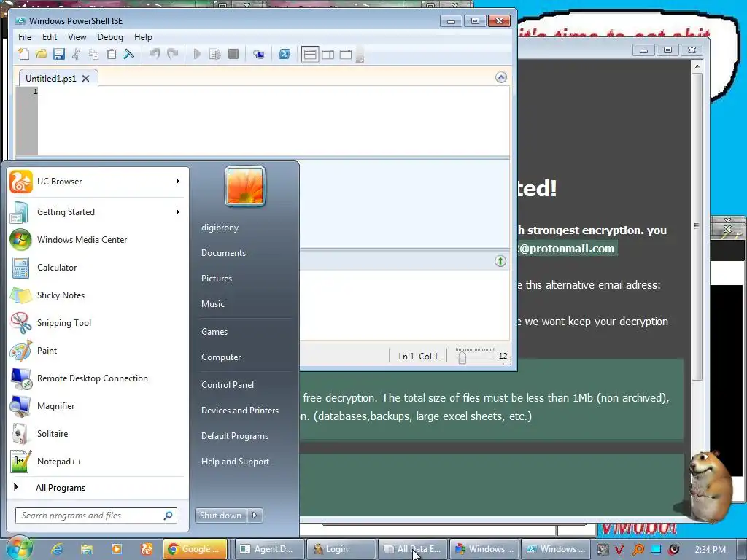
Task: Open Remote Desktop Connection
Action: coord(96,378)
